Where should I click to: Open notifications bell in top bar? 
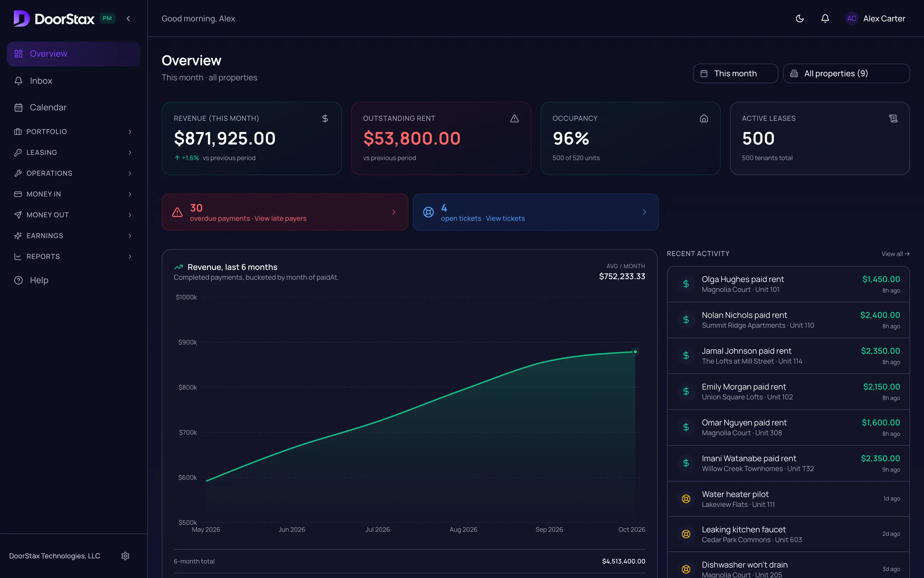point(825,18)
